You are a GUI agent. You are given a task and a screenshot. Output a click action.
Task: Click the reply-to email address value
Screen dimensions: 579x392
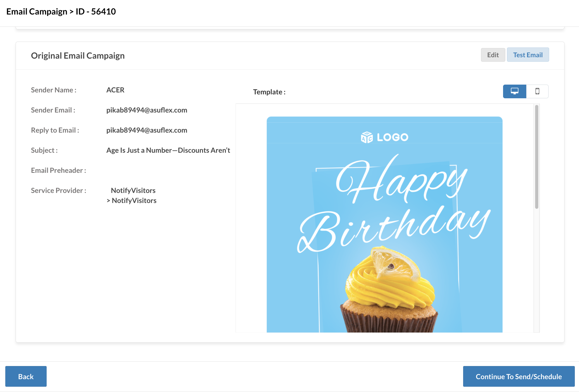pyautogui.click(x=147, y=130)
